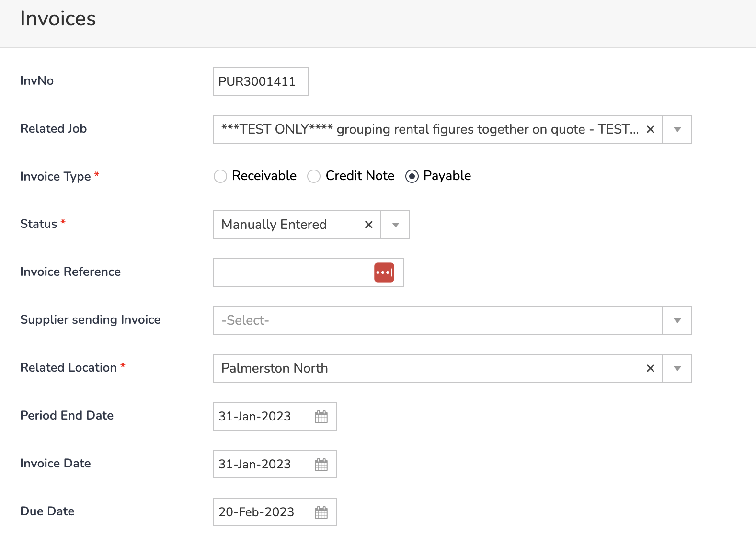756x545 pixels.
Task: Select the Receivable invoice type
Action: 220,176
